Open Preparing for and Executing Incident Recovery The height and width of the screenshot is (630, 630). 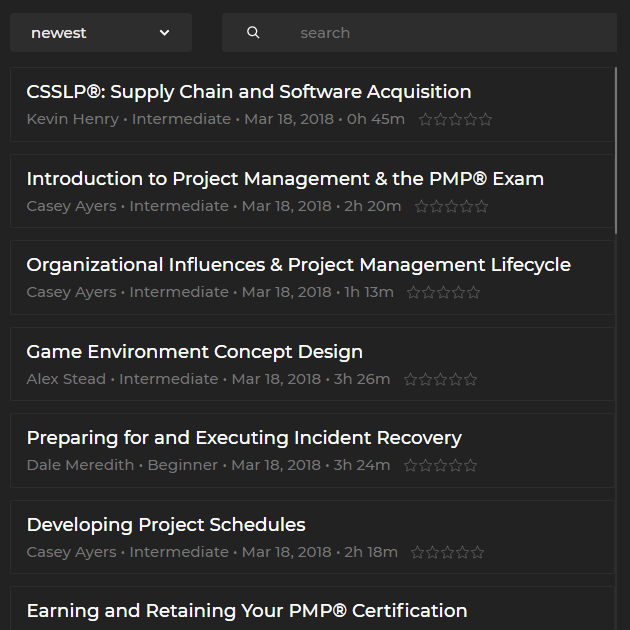244,438
